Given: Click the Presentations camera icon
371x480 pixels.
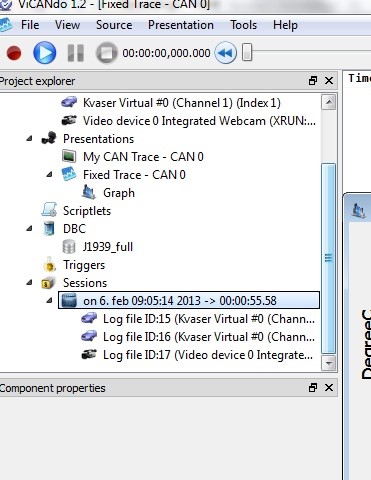Looking at the screenshot, I should tap(49, 138).
